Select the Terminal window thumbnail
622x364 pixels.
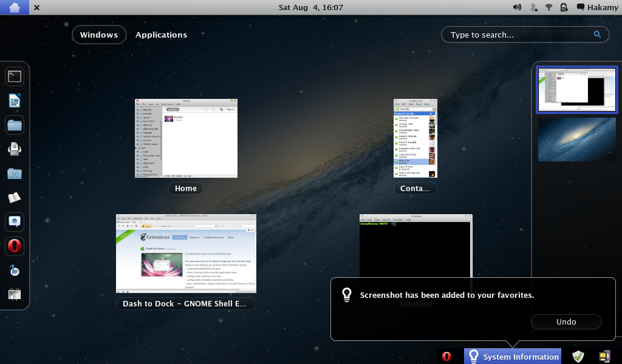pyautogui.click(x=415, y=246)
